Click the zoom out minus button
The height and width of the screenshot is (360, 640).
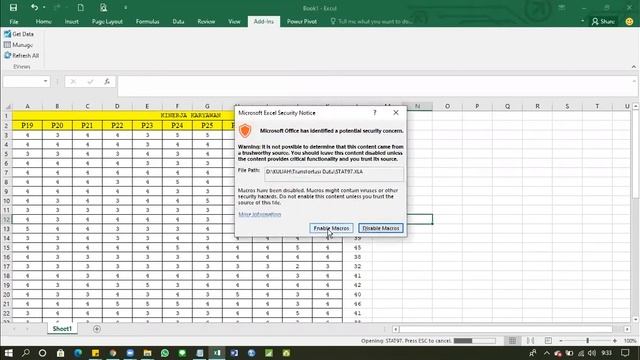pos(561,340)
